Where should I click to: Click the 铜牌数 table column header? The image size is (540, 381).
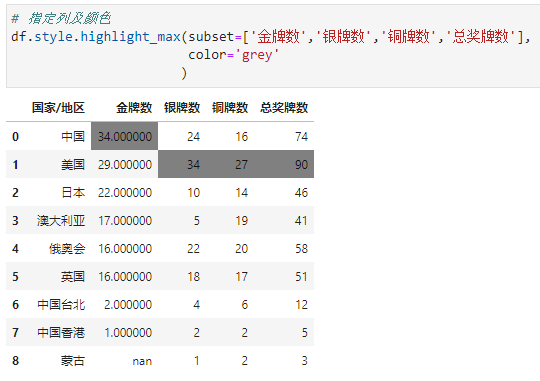pyautogui.click(x=230, y=108)
